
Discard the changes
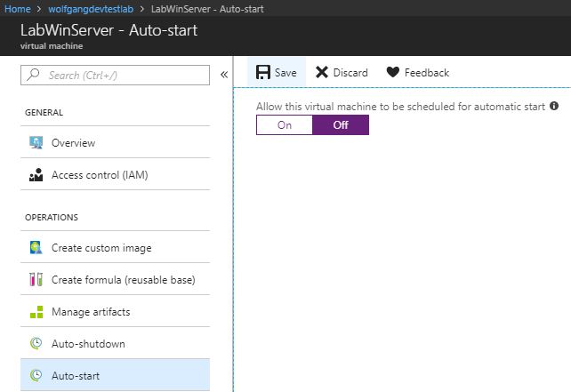342,72
